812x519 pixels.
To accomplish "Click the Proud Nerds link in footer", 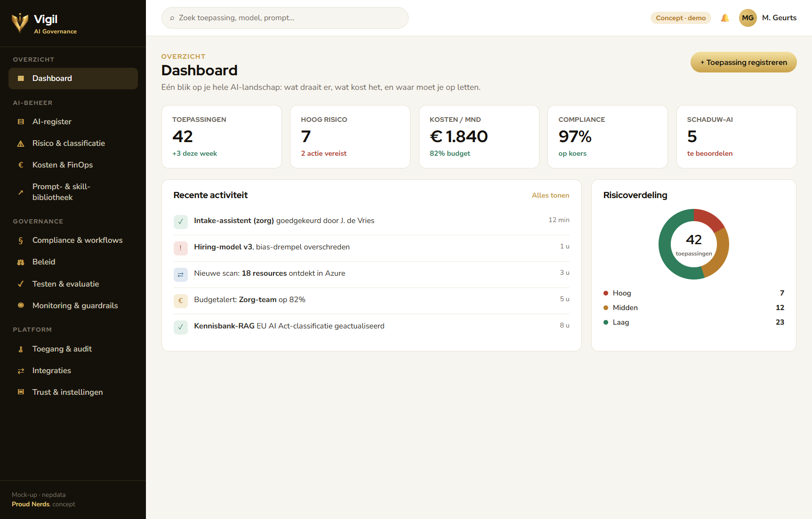I will tap(31, 504).
